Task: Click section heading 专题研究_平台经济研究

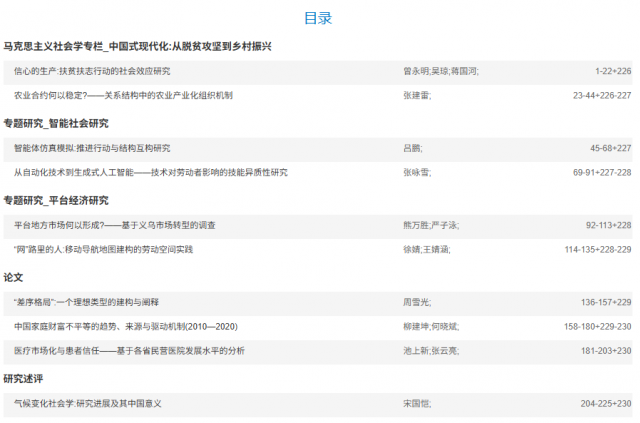Action: pyautogui.click(x=56, y=200)
